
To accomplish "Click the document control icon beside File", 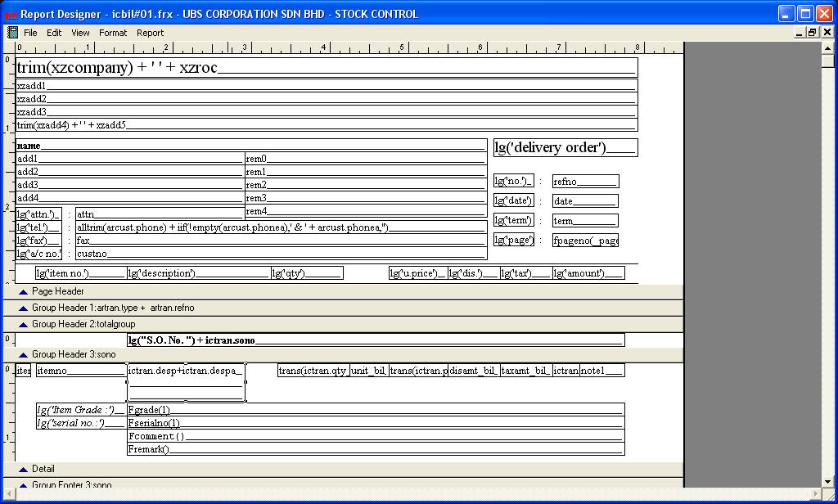I will [12, 33].
